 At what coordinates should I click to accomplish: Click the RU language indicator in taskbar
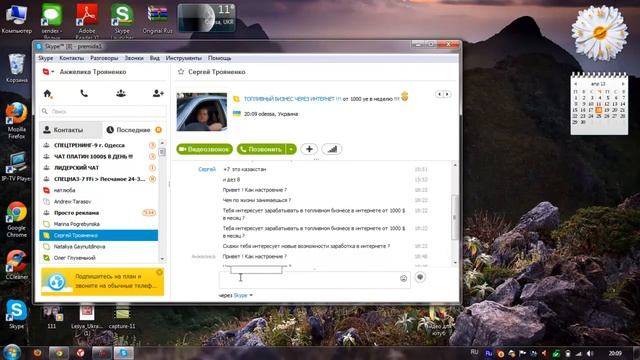474,352
